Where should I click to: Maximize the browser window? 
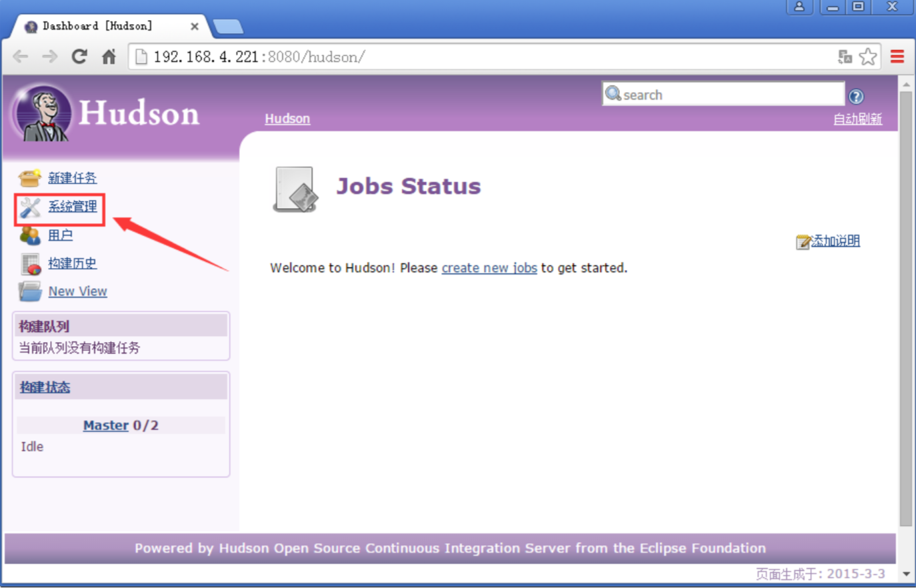(x=859, y=7)
